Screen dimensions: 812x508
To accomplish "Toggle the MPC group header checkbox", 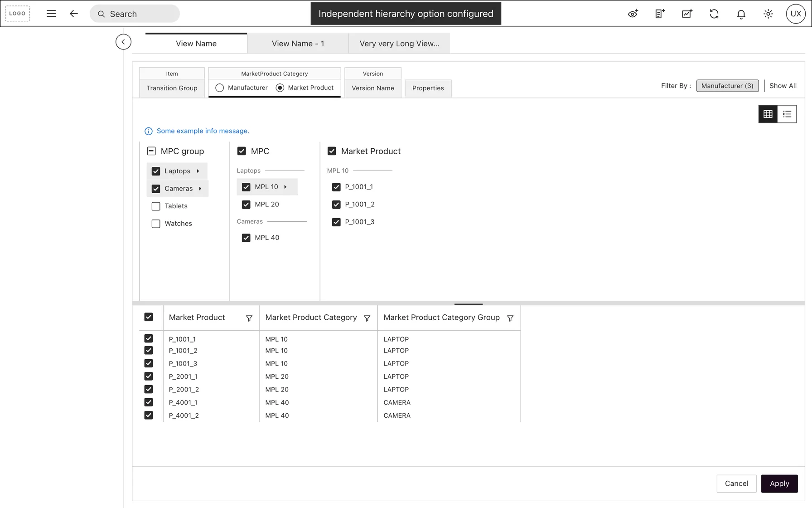I will (x=151, y=151).
